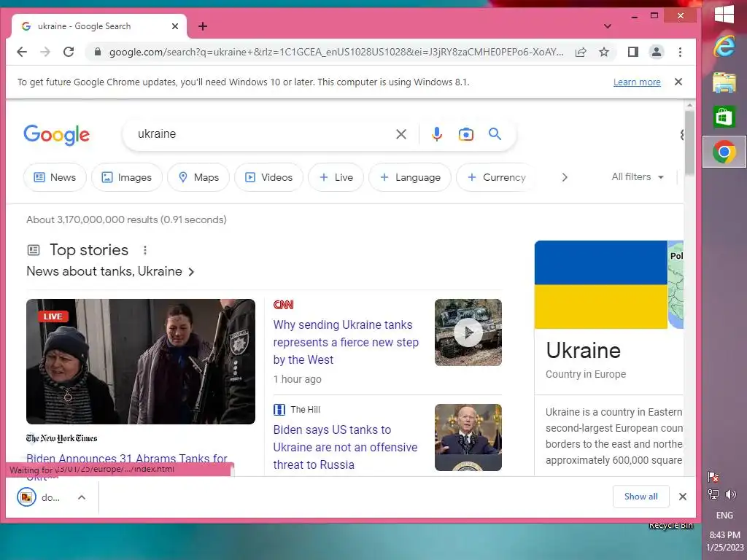The image size is (747, 560).
Task: Click the scrollbar up arrow
Action: [x=689, y=105]
